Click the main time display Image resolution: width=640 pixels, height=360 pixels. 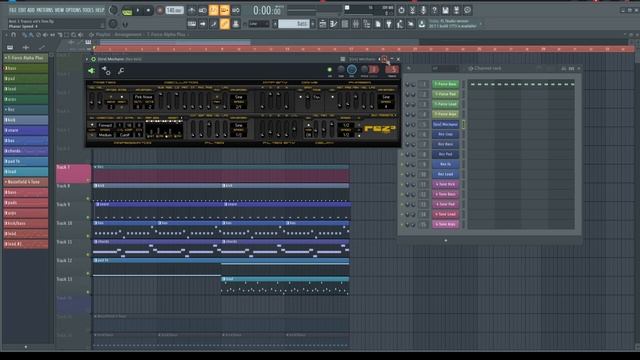267,10
